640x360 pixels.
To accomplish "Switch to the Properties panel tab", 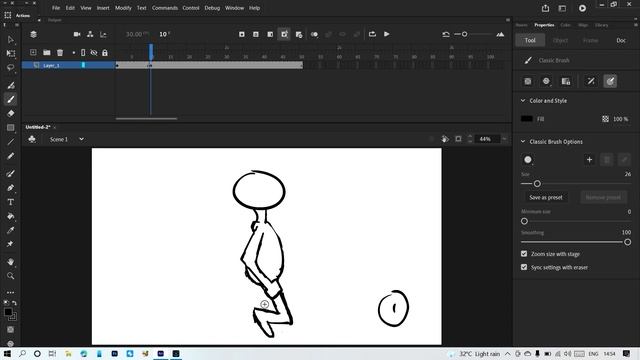I will tap(544, 25).
